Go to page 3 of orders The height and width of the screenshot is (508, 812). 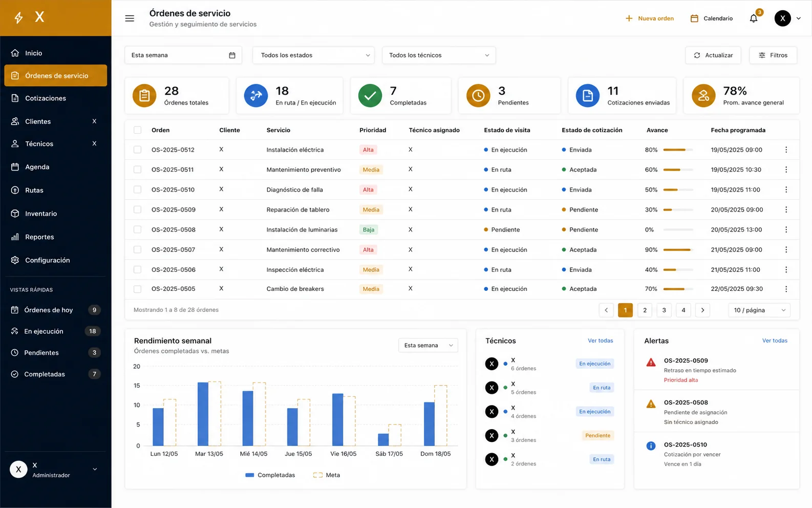coord(664,310)
